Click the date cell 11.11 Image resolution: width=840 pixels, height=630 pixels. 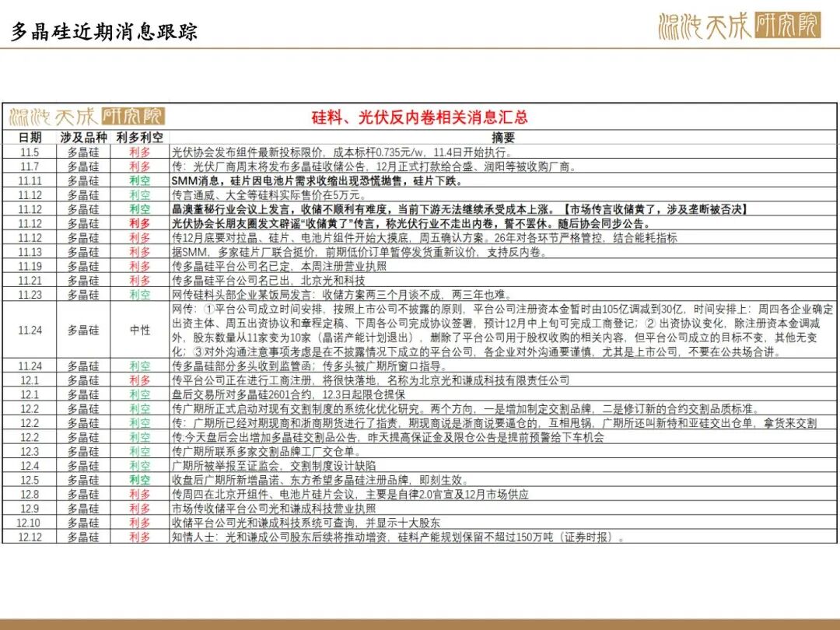tap(30, 181)
